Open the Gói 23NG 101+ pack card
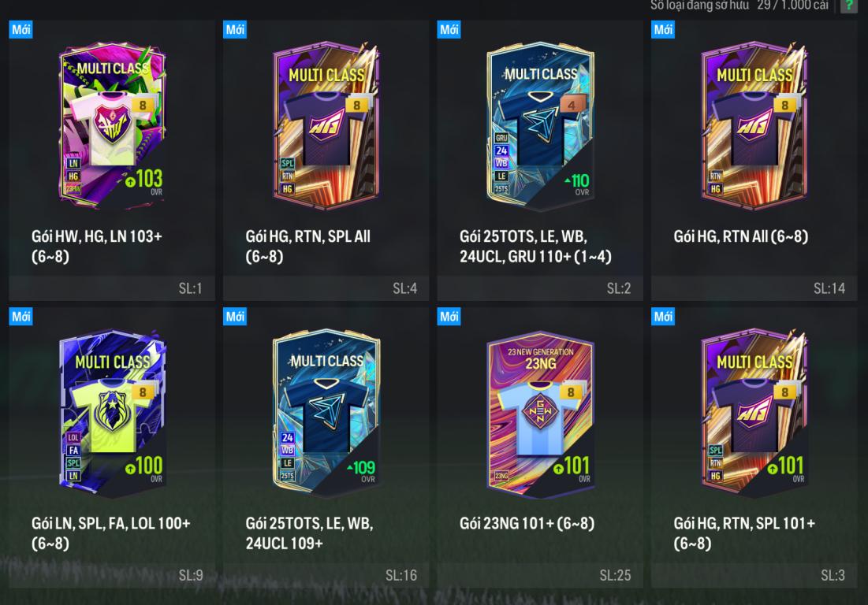 click(x=540, y=447)
